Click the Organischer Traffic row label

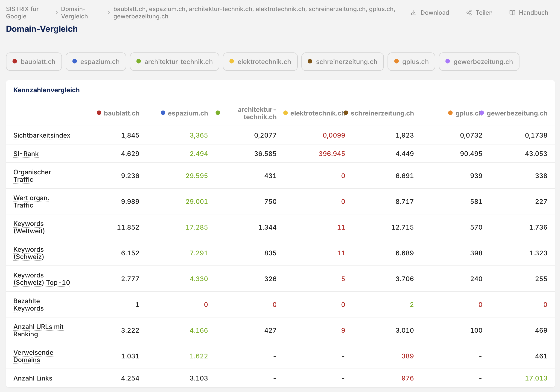coord(32,176)
